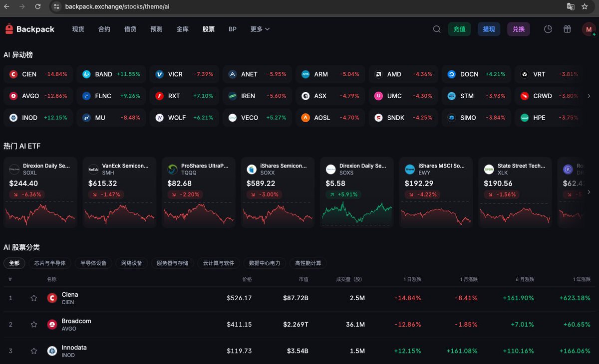The height and width of the screenshot is (364, 599).
Task: Open the BP nav tab
Action: coord(233,29)
